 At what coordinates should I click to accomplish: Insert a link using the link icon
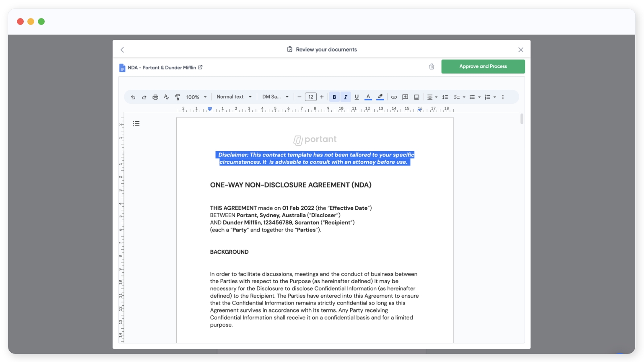pyautogui.click(x=394, y=97)
